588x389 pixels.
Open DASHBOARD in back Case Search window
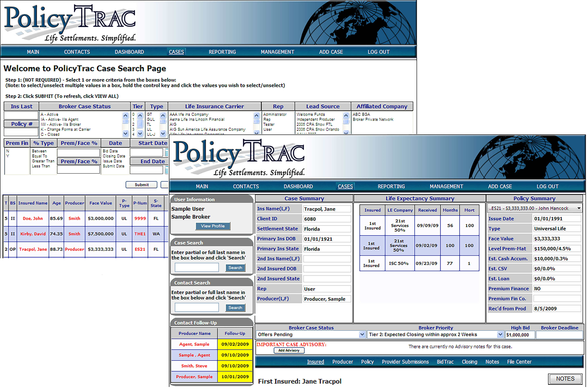(x=129, y=52)
